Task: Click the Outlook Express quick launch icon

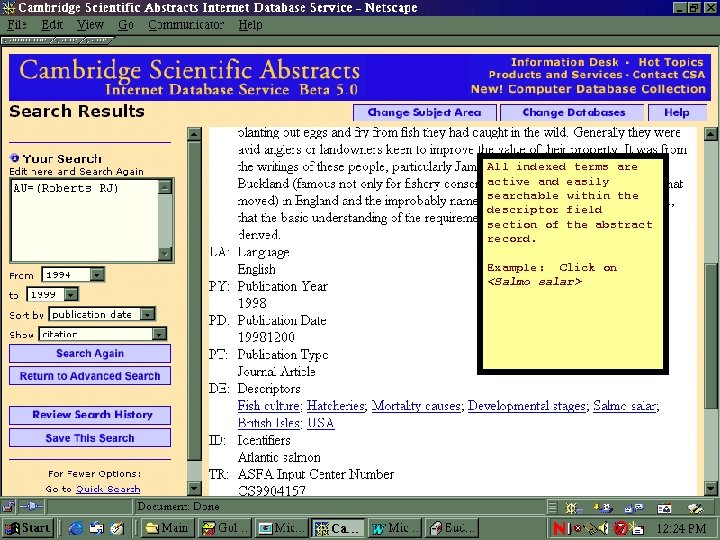Action: point(96,529)
